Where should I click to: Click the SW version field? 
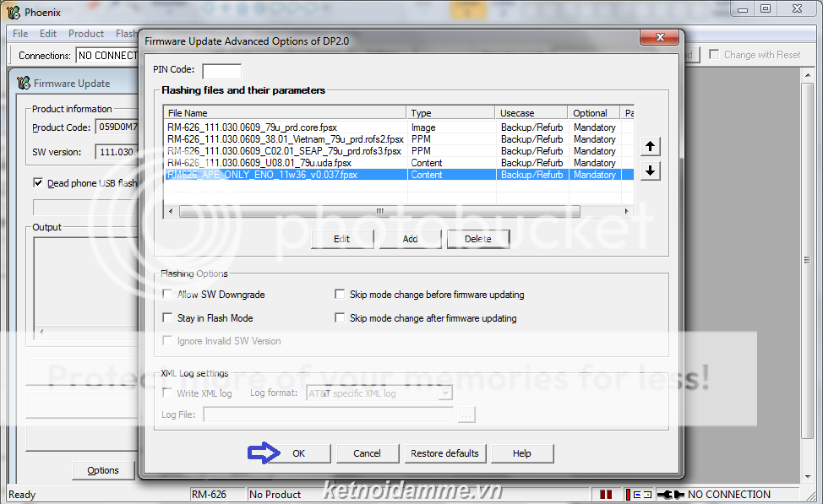[x=117, y=152]
